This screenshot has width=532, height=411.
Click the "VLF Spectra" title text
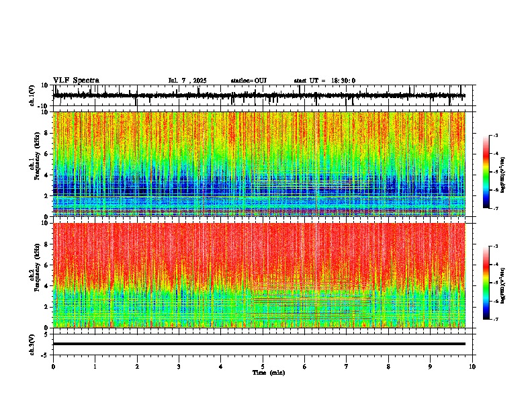76,81
